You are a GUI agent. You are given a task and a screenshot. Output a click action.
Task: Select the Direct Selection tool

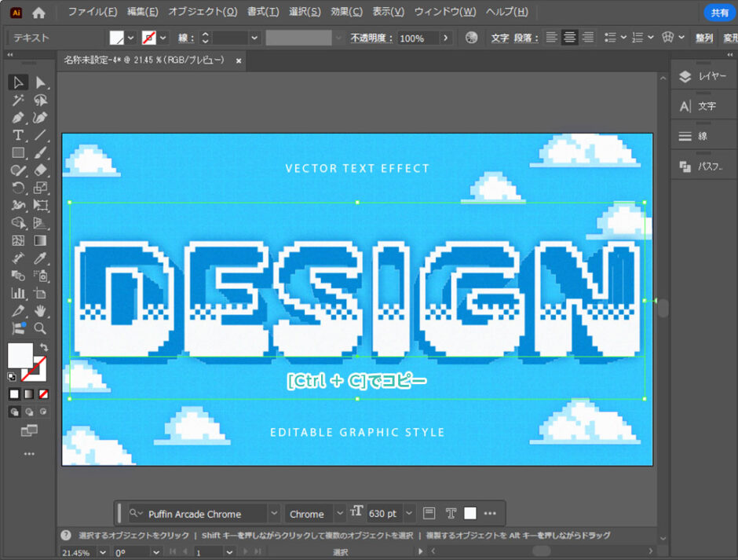[41, 82]
